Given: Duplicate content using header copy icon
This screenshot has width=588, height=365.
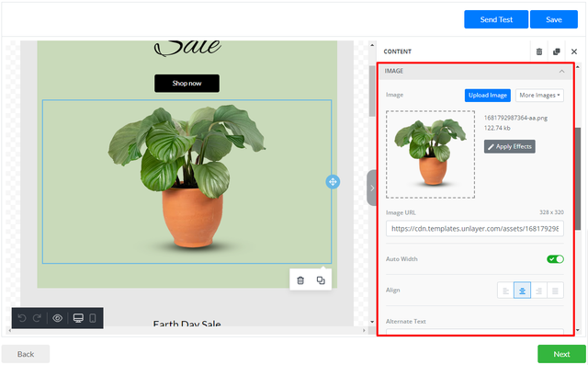Looking at the screenshot, I should (557, 51).
